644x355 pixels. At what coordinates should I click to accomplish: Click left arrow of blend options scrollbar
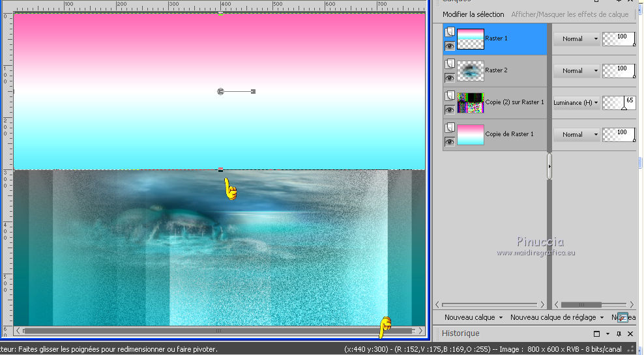[557, 305]
